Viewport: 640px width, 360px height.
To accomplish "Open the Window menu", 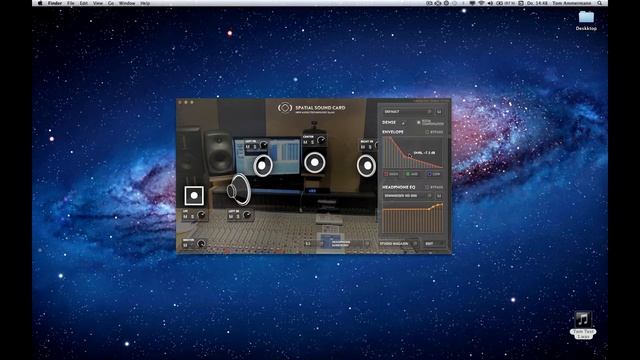I will tap(127, 3).
